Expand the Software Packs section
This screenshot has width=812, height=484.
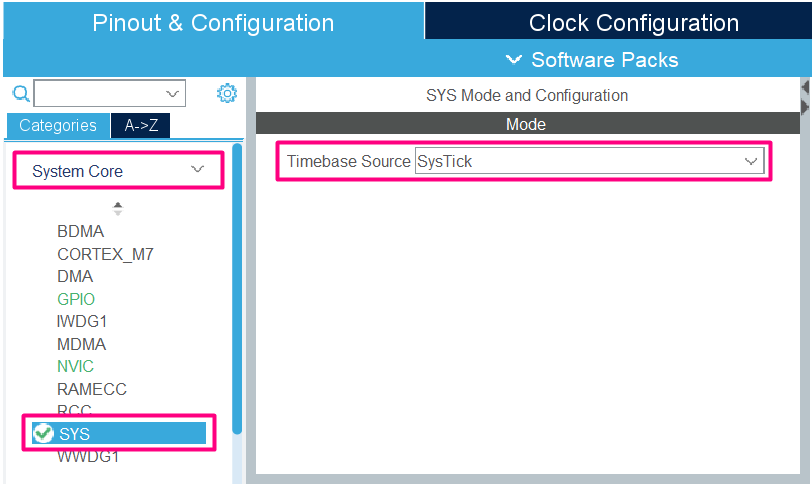(593, 60)
